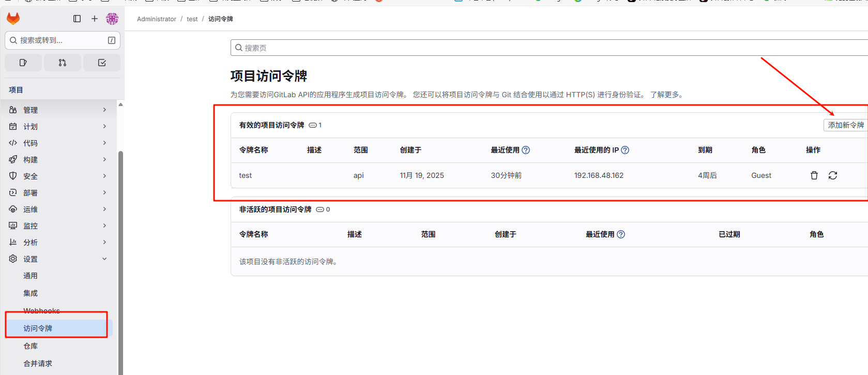The image size is (868, 375).
Task: Click the sidebar vertical scrollbar thumb
Action: (x=121, y=263)
